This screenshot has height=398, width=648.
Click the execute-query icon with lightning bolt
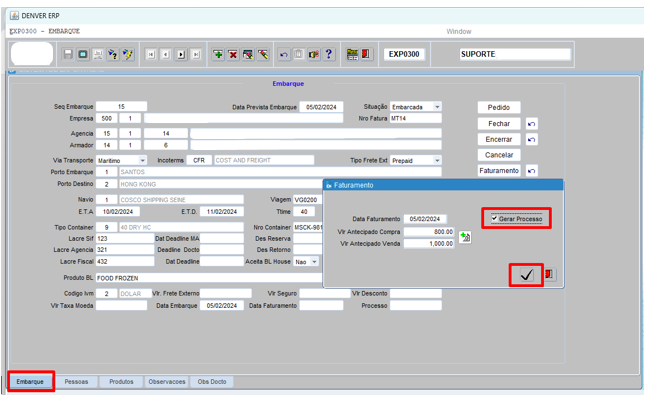pyautogui.click(x=128, y=54)
